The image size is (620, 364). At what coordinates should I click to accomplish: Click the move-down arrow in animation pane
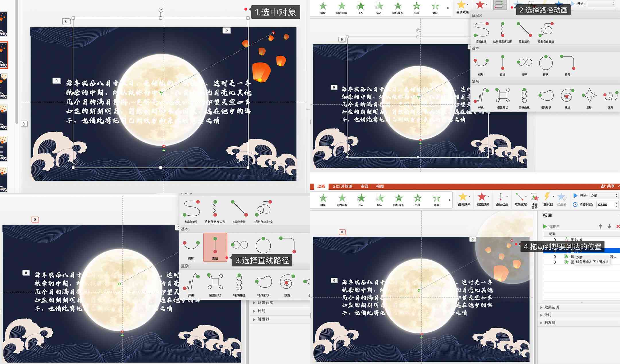[609, 226]
